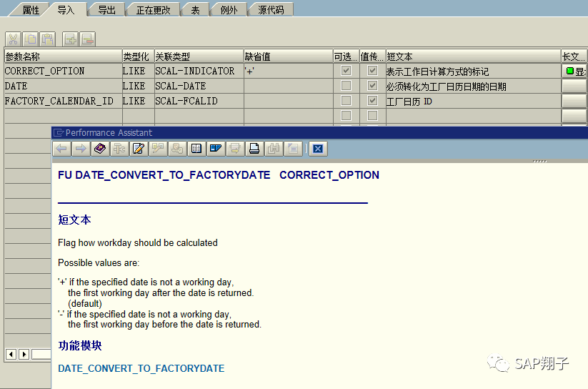Click the Technical Information icon

point(119,149)
